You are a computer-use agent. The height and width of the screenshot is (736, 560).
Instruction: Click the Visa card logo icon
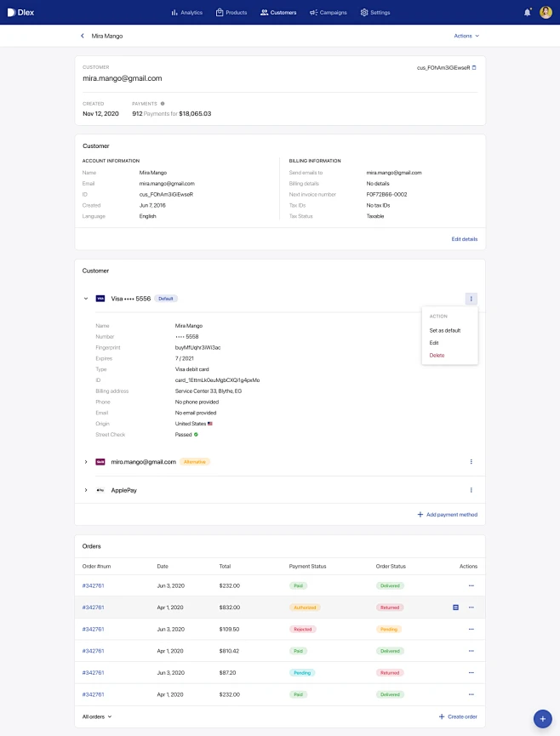[x=100, y=299]
